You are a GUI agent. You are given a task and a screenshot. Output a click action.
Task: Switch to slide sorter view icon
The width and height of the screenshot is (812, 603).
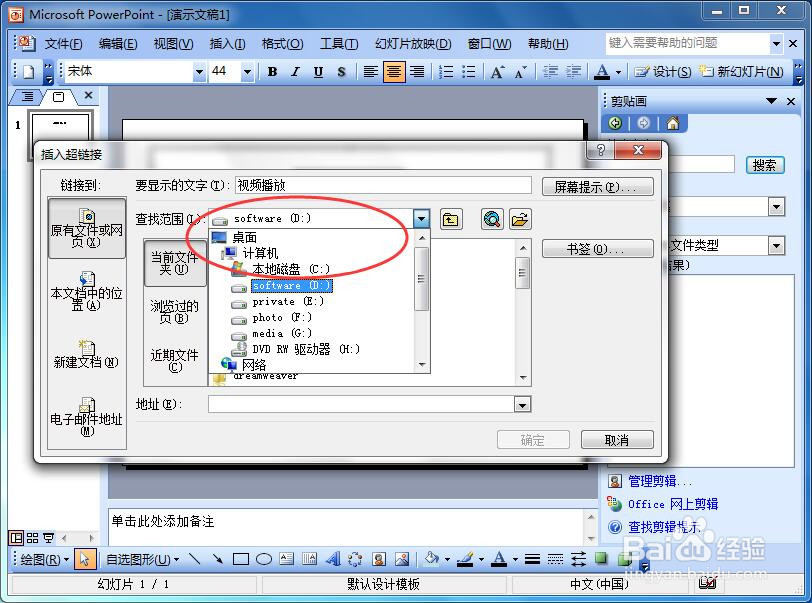(32, 538)
